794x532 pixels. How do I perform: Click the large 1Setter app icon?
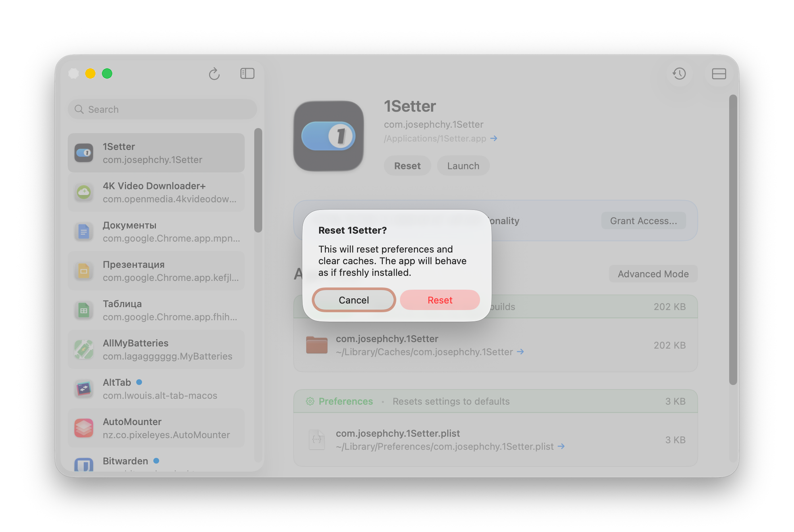(x=328, y=136)
